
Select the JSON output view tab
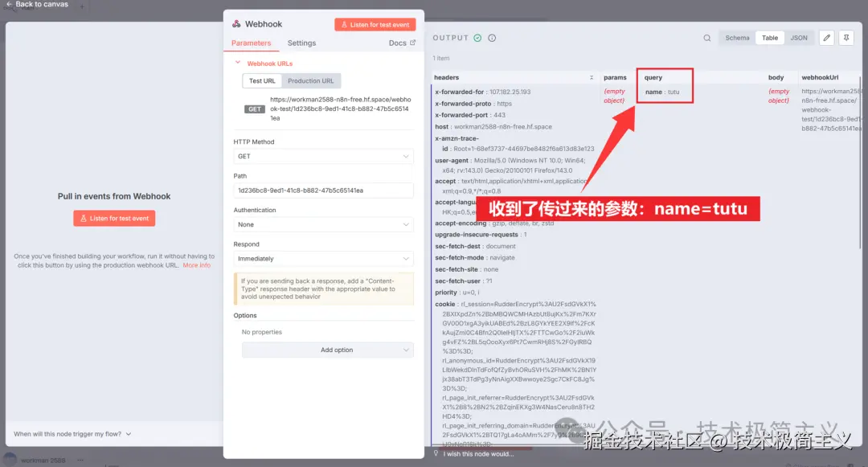click(x=799, y=37)
